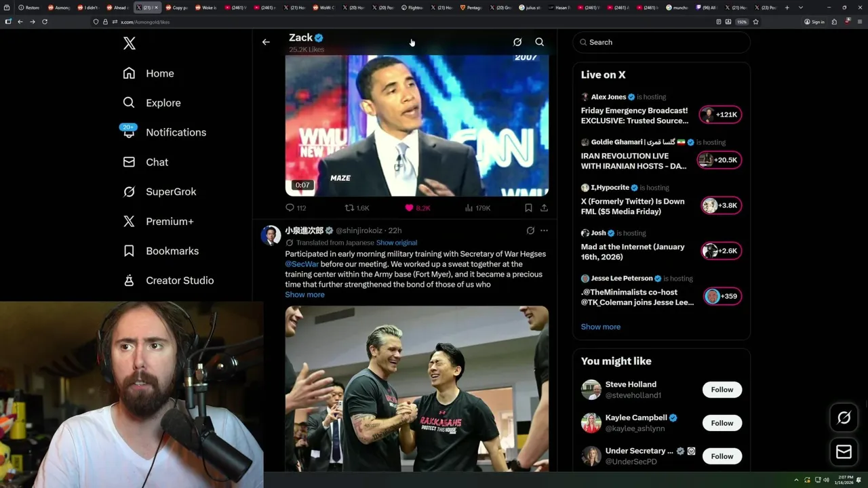Click the Chat envelope icon in sidebar
Screen dimensions: 868x488
pyautogui.click(x=129, y=162)
